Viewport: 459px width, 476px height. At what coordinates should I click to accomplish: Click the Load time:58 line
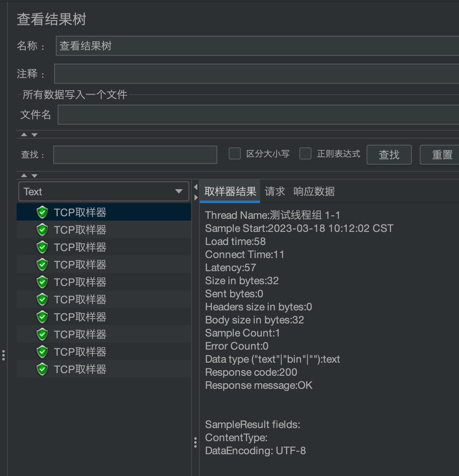[236, 241]
